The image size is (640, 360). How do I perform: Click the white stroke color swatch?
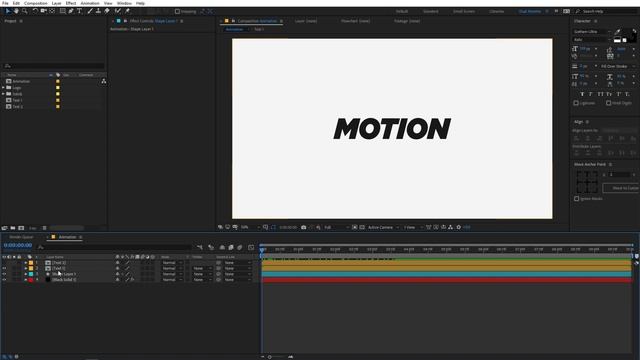click(x=624, y=40)
